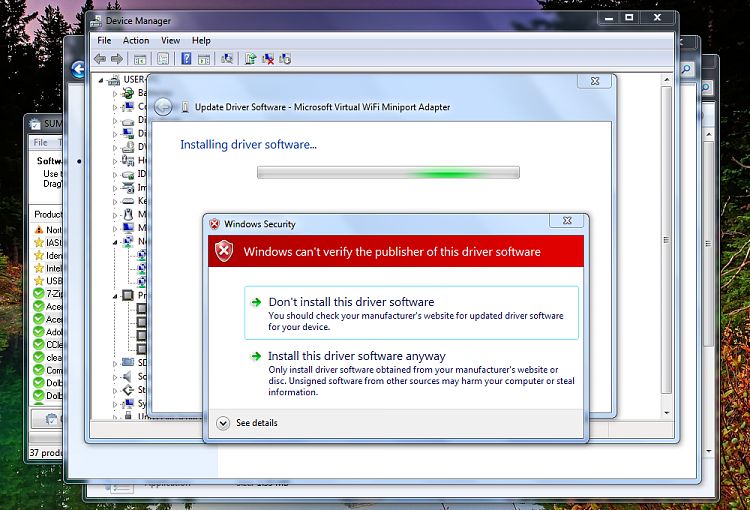Open the View menu in Device Manager
The image size is (750, 510).
tap(170, 41)
